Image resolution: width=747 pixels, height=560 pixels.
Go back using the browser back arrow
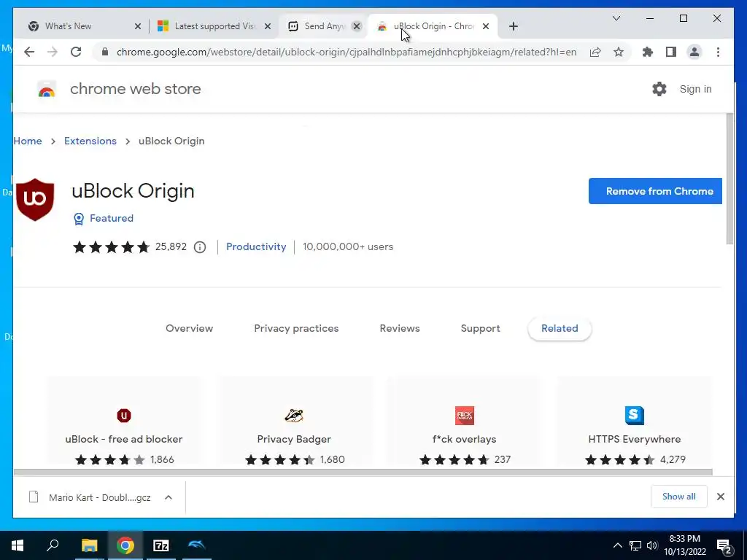point(29,52)
